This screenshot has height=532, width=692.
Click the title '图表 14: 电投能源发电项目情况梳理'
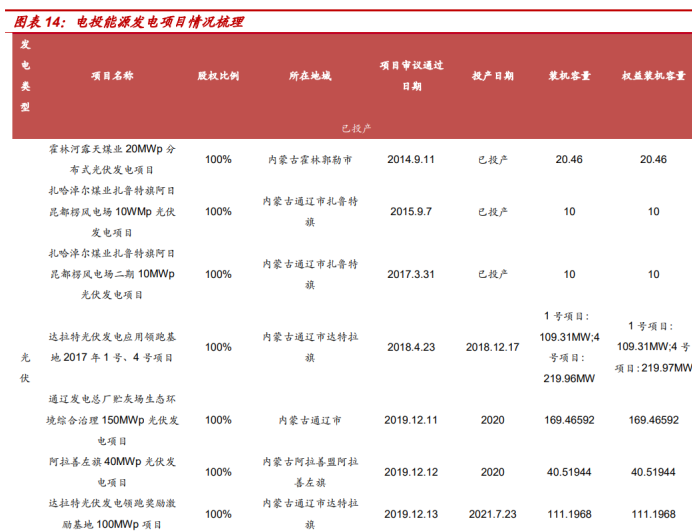[x=128, y=22]
